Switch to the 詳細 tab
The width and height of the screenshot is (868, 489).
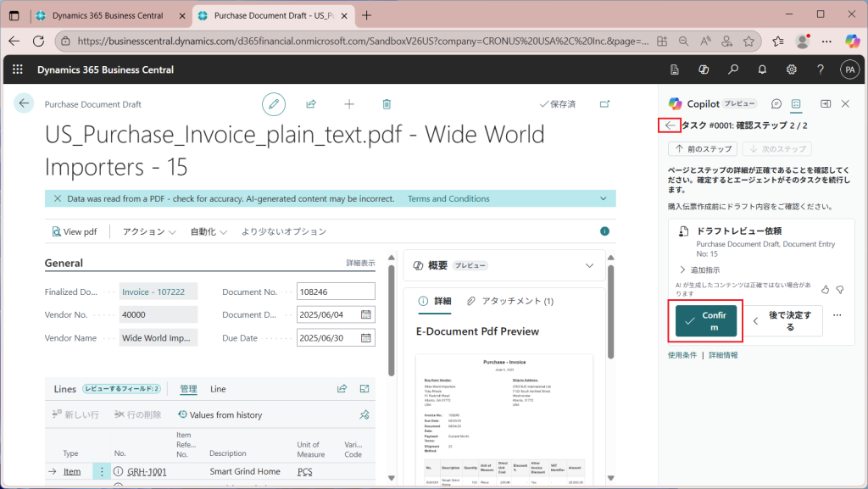tap(435, 301)
